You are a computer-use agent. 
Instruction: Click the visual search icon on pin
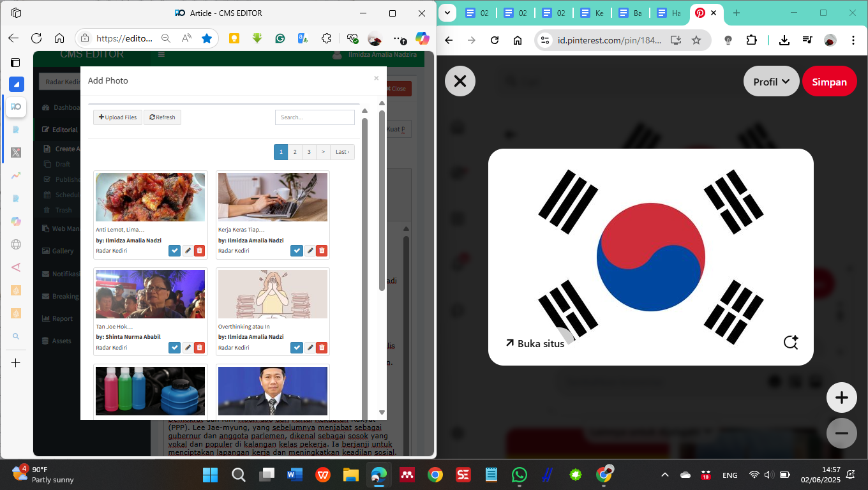pos(791,343)
